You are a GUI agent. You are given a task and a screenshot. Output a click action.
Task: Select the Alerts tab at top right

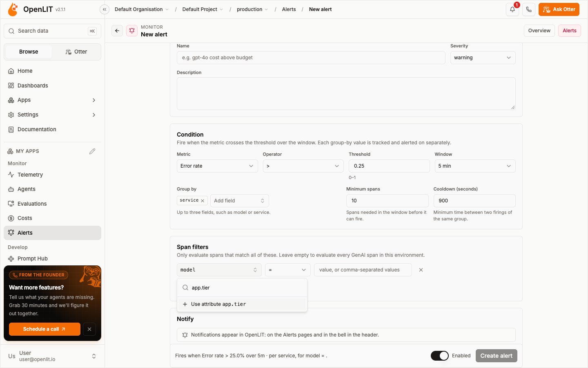570,31
